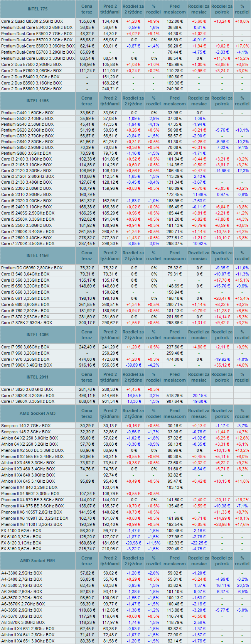Screen dimensions: 251x644
Task: Click '240,71 €' in Core 2 Duo E8600 row
Action: pyautogui.click(x=110, y=89)
